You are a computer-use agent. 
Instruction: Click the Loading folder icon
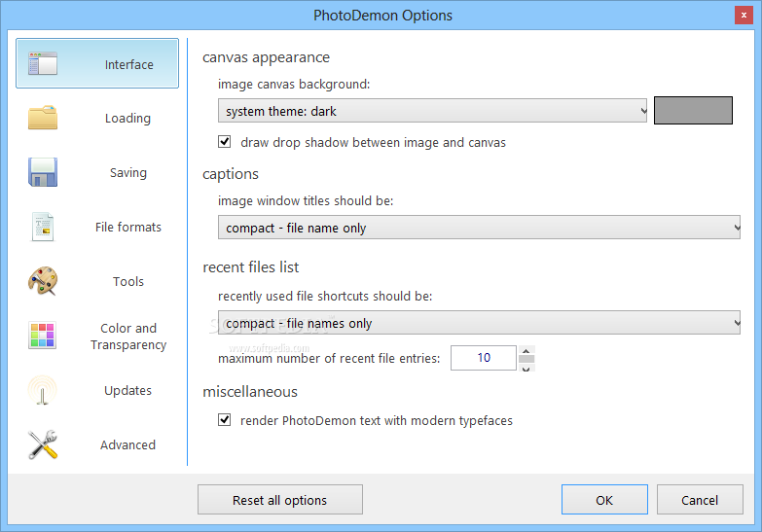(43, 118)
